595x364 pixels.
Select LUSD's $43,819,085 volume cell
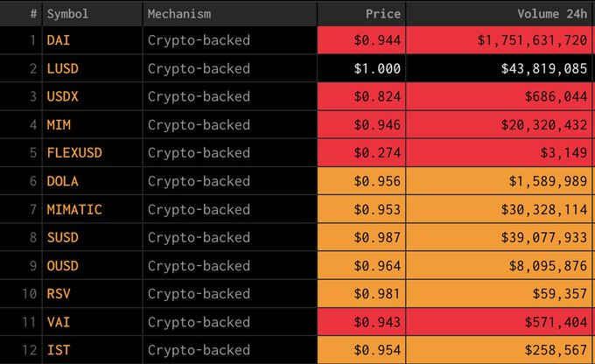pyautogui.click(x=499, y=69)
